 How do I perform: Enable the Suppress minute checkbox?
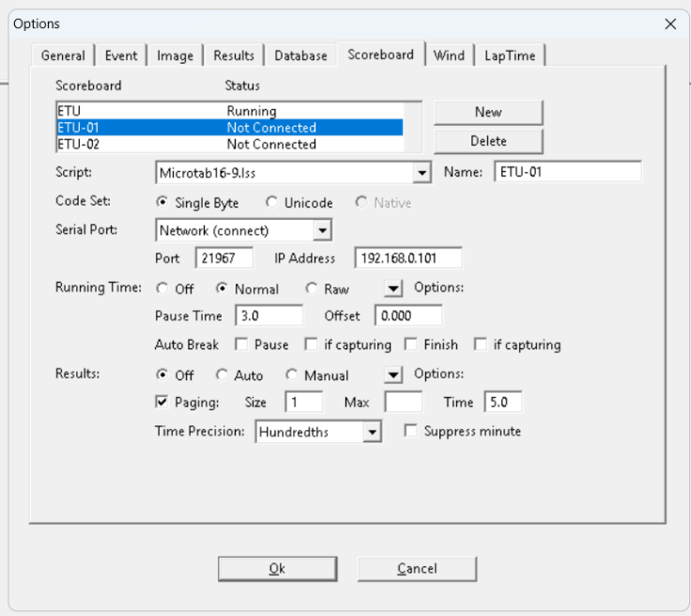410,431
